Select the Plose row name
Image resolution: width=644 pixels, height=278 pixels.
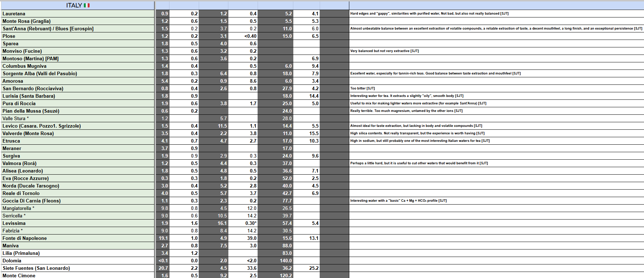[77, 36]
